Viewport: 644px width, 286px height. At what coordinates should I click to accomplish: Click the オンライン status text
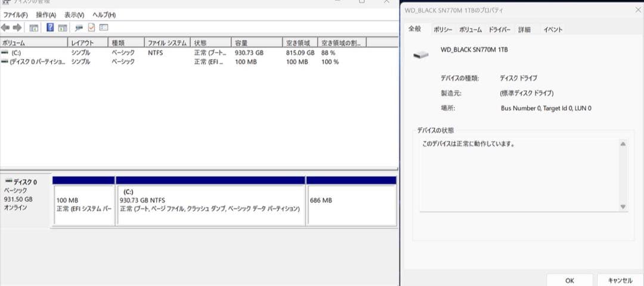point(15,207)
